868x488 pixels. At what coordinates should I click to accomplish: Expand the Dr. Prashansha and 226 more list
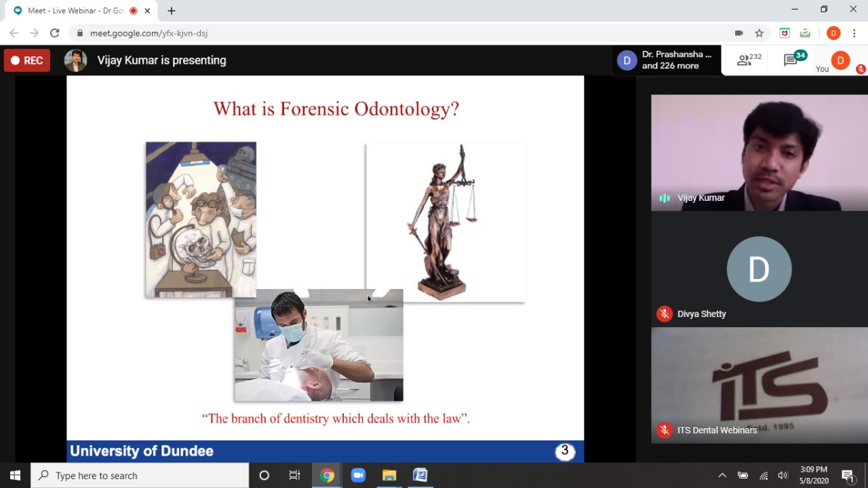pos(666,60)
